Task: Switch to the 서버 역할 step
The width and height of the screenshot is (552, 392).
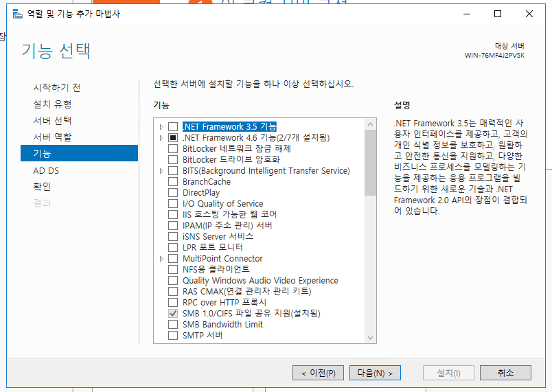Action: pyautogui.click(x=52, y=137)
